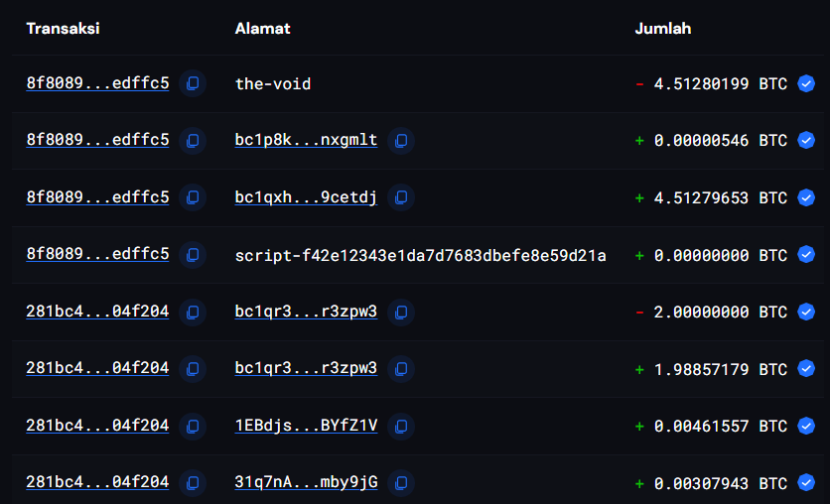The height and width of the screenshot is (504, 830).
Task: Copy address bc1p8k...nxgmlt
Action: click(400, 141)
